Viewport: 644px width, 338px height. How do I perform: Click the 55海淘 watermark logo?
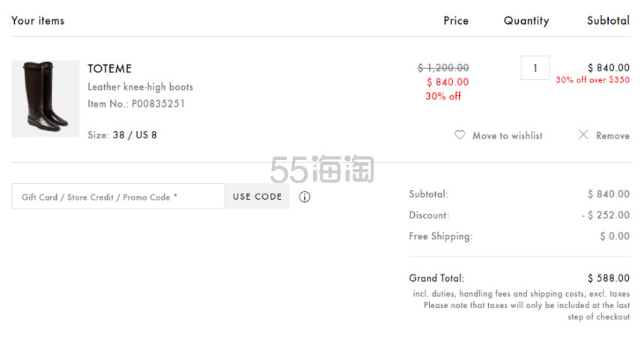(322, 170)
